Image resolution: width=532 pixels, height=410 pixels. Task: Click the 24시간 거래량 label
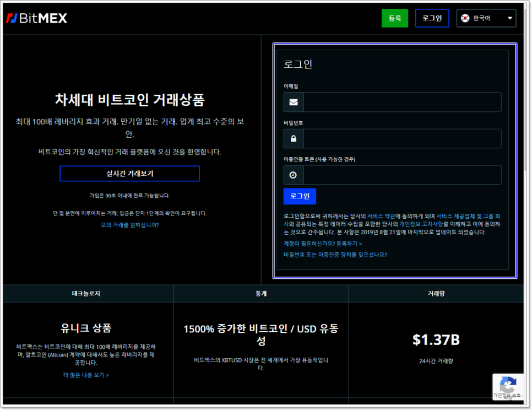[x=436, y=361]
